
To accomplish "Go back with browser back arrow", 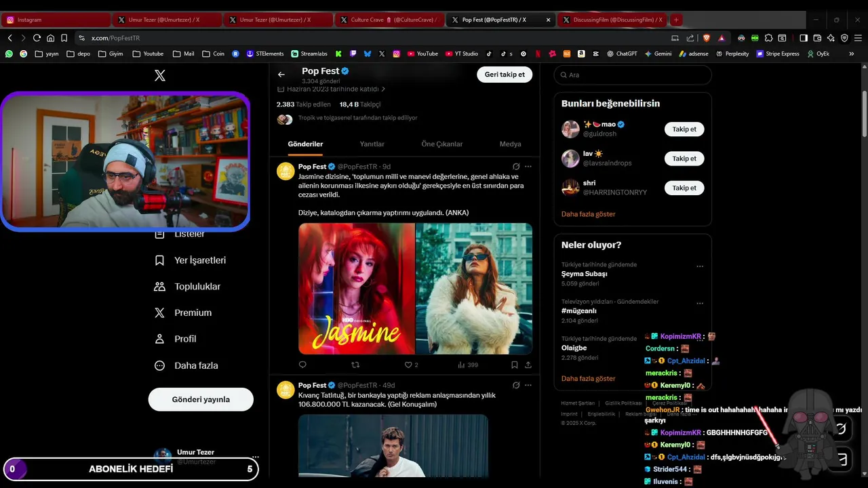I will pyautogui.click(x=9, y=38).
